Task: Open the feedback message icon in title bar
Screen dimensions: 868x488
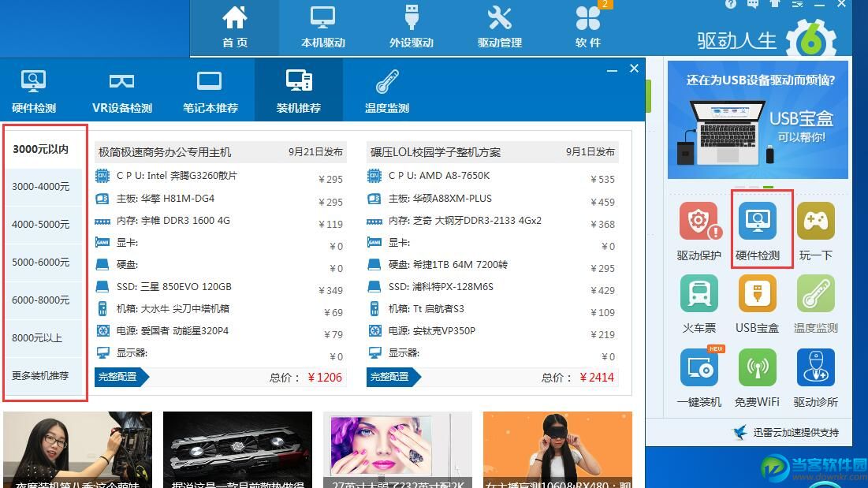Action: pos(753,3)
